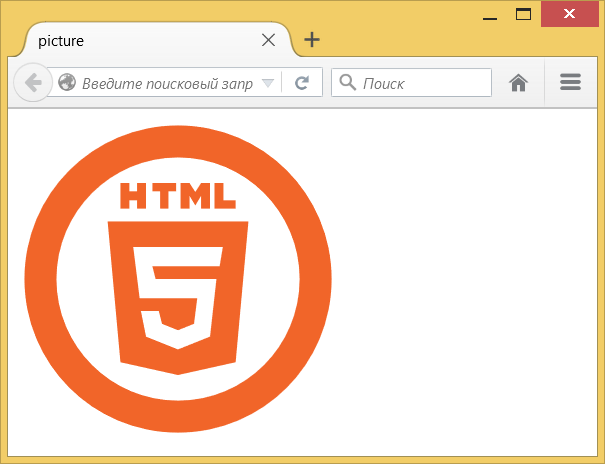Close the 'picture' tab
This screenshot has width=605, height=464.
point(268,40)
